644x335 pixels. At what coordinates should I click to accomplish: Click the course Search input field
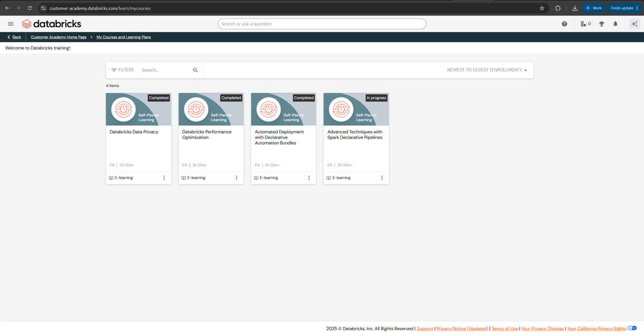(166, 70)
